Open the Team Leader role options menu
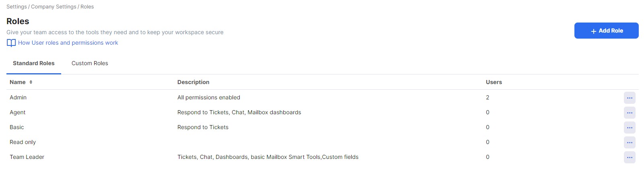This screenshot has height=177, width=644. (630, 157)
